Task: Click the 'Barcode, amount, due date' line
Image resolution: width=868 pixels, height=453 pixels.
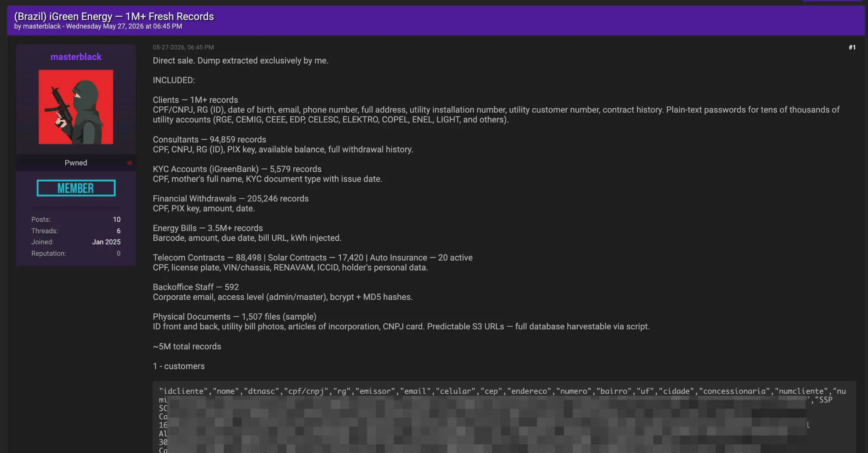Action: 247,238
